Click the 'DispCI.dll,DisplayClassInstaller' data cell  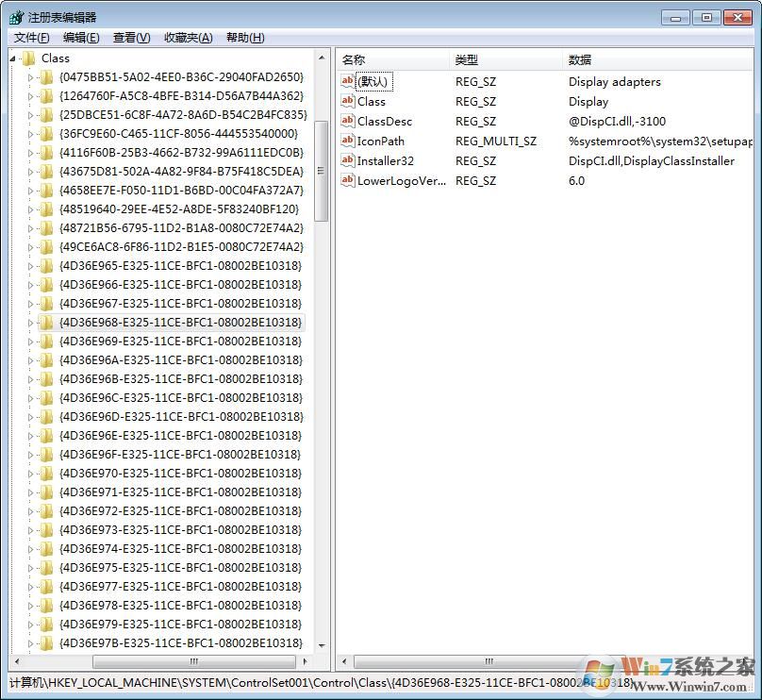(x=652, y=161)
